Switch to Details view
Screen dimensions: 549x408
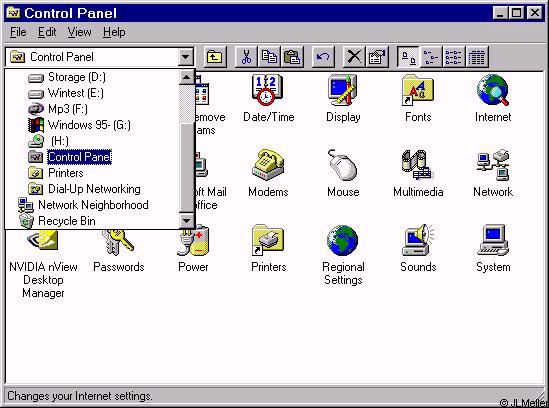click(x=476, y=57)
